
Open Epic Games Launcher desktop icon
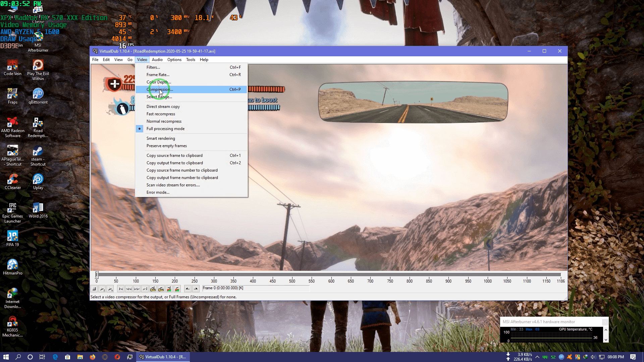click(13, 212)
